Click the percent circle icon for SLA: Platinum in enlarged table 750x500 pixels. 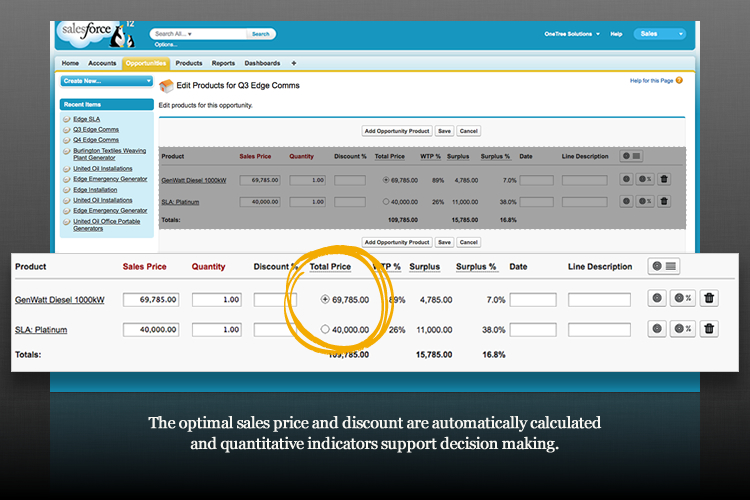(x=683, y=329)
